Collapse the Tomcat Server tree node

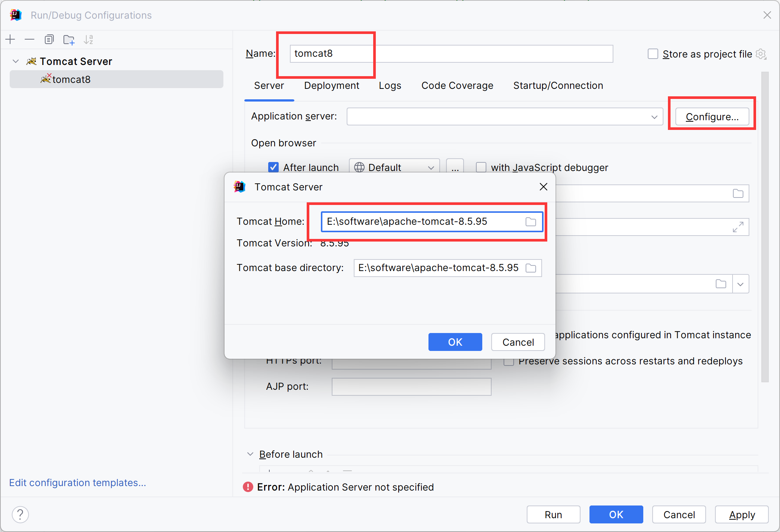point(16,61)
